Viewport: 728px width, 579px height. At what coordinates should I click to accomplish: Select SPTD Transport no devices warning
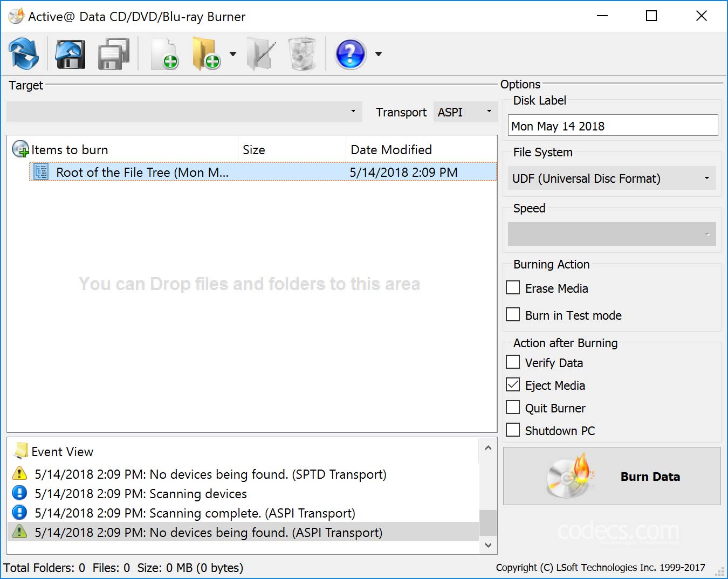tap(243, 474)
